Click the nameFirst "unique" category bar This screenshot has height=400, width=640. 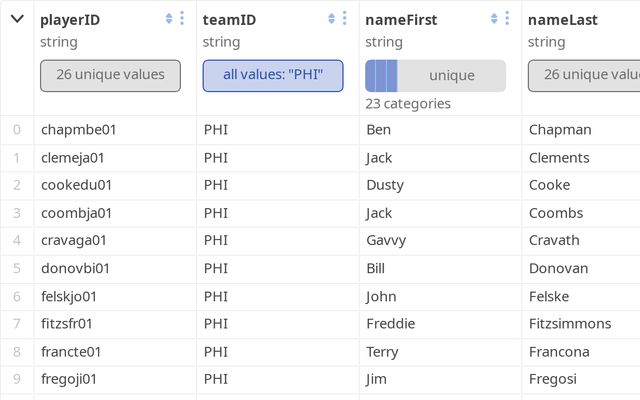(x=452, y=76)
